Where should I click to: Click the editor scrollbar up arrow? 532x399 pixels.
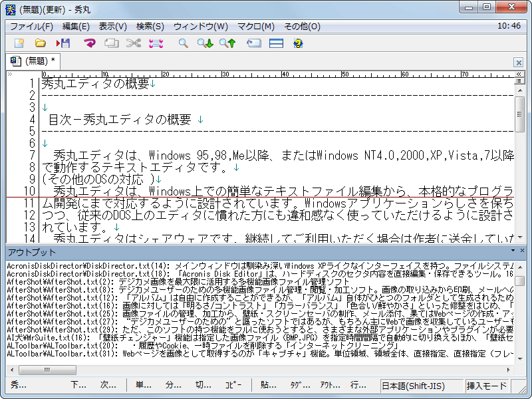pos(520,90)
